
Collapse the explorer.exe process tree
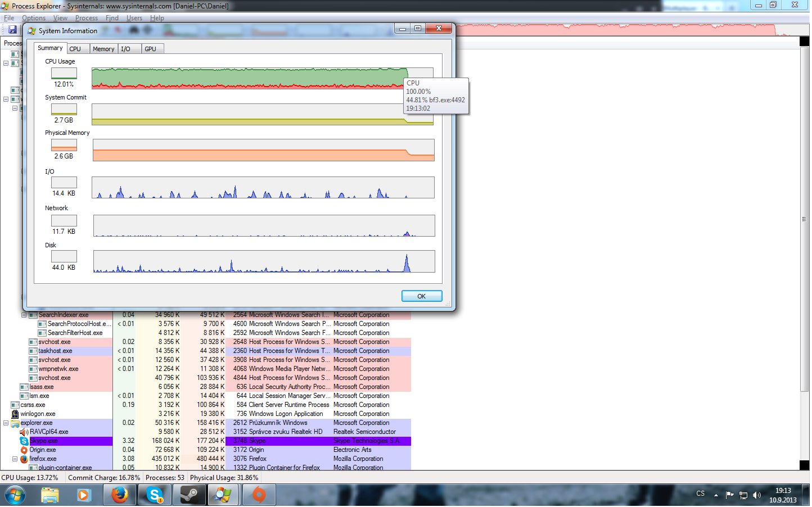pos(6,424)
